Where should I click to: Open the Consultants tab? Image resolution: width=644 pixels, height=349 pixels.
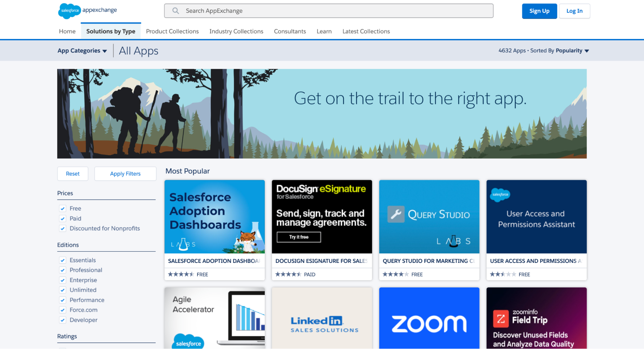(290, 31)
